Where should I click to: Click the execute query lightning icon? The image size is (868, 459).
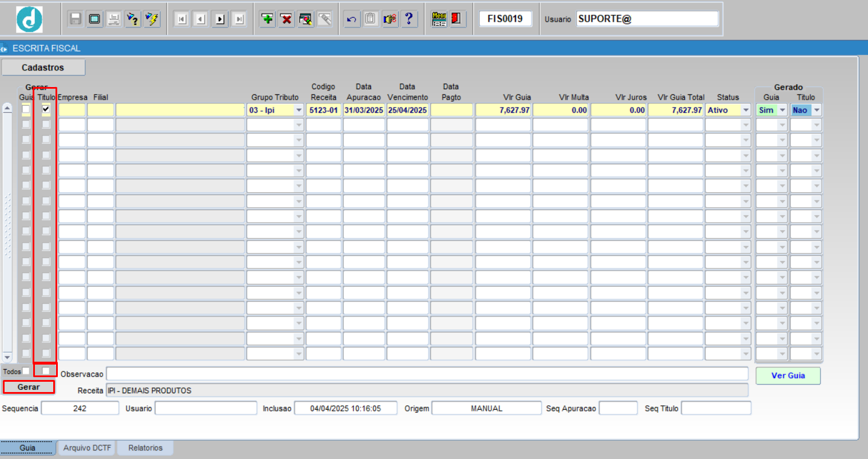152,19
